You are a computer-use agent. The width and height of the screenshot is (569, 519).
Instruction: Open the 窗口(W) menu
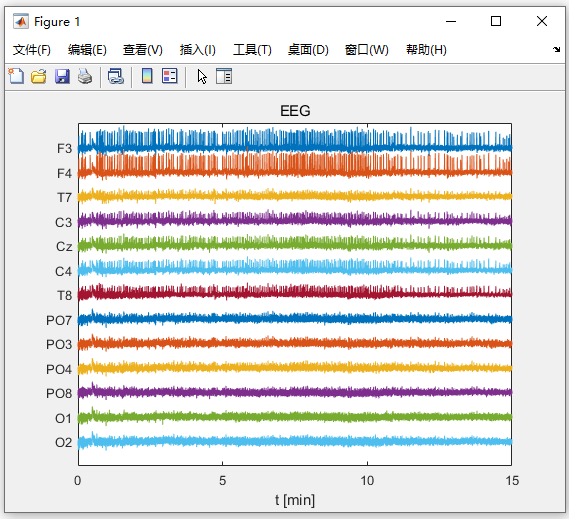click(367, 50)
